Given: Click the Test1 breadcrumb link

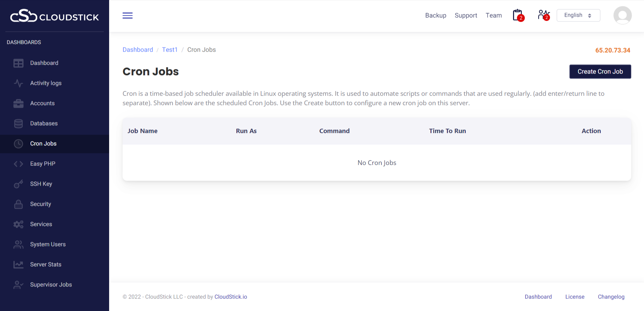Looking at the screenshot, I should click(170, 50).
